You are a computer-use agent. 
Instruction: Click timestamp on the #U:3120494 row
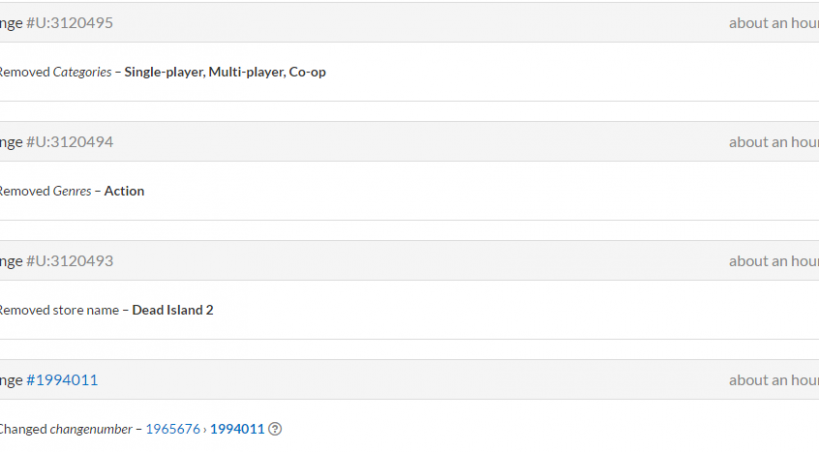(x=773, y=142)
